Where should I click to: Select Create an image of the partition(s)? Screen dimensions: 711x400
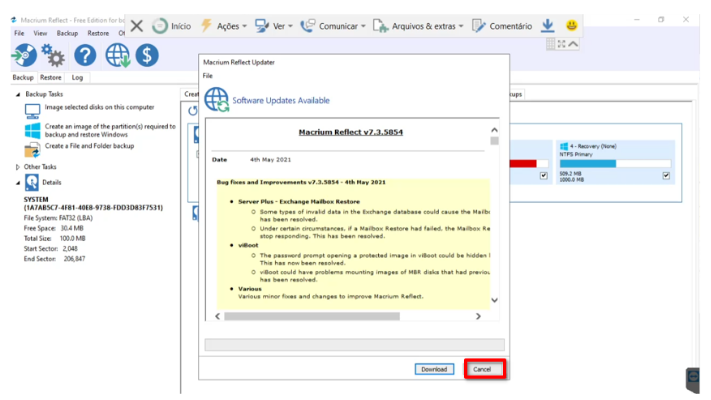click(110, 130)
